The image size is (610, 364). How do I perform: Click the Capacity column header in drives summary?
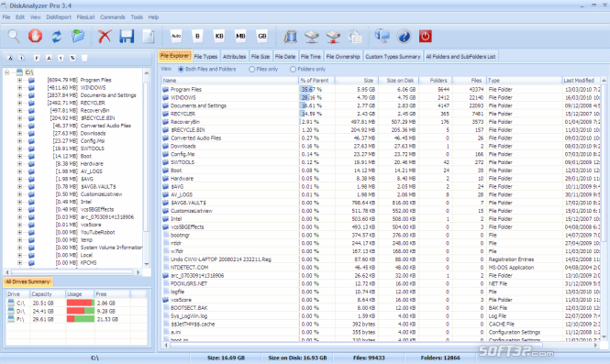[48, 294]
